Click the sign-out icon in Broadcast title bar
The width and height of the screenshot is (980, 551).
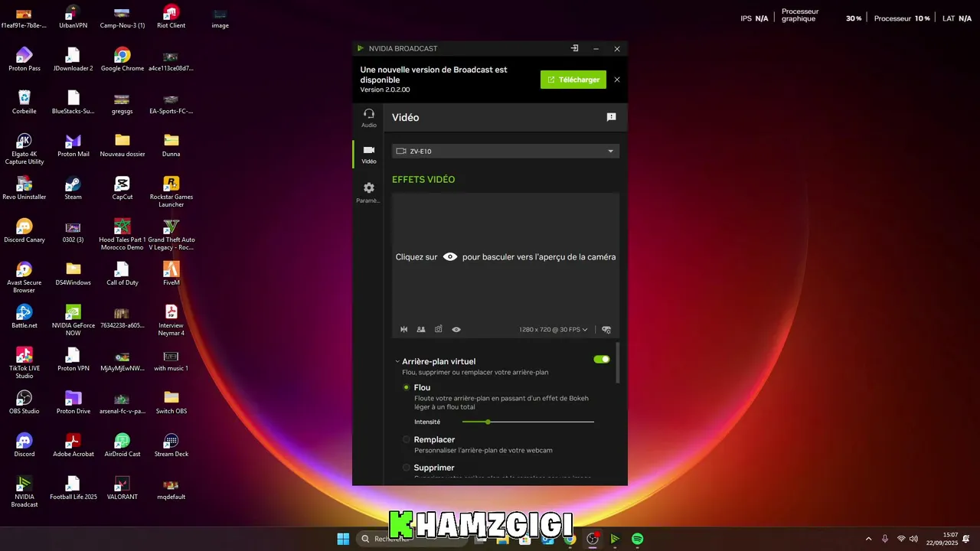(574, 48)
